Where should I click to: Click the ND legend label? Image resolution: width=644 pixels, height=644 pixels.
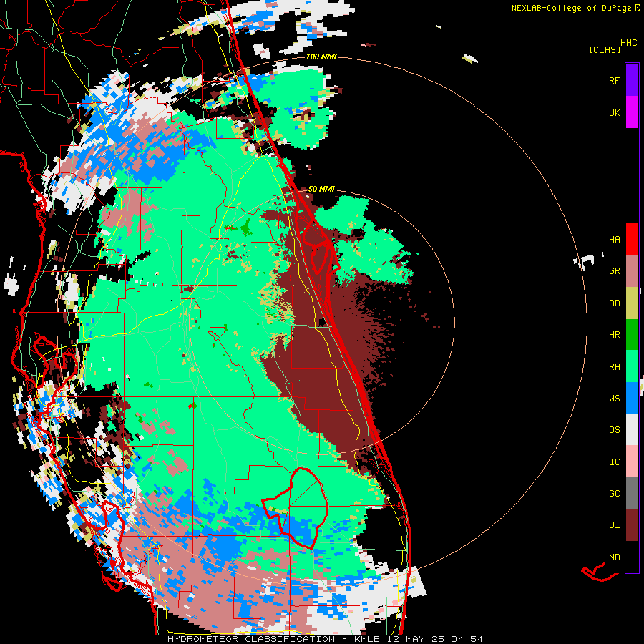pos(614,557)
